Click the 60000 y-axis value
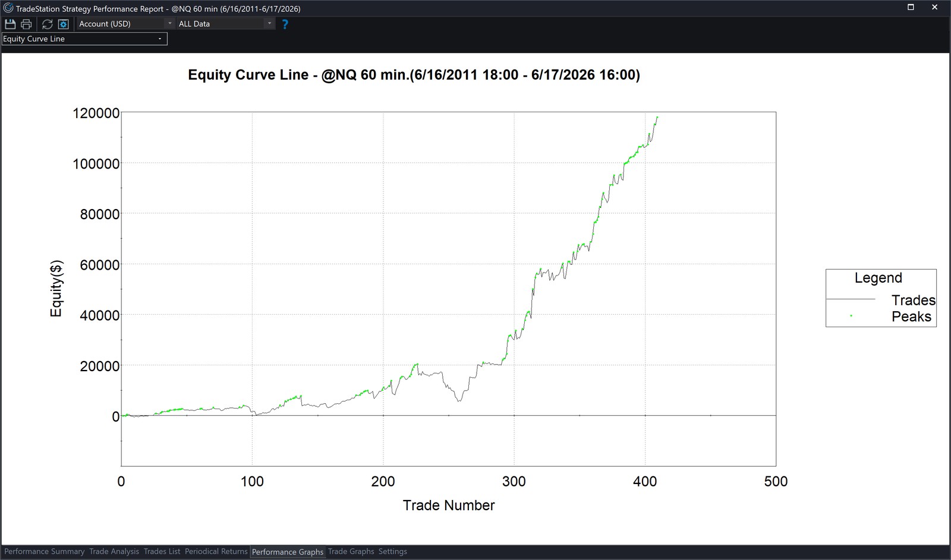Viewport: 951px width, 560px height. (100, 265)
